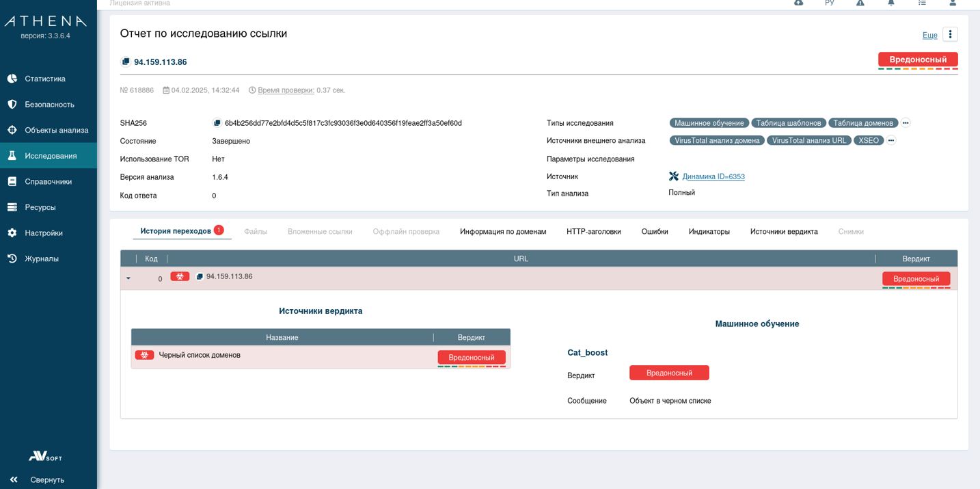This screenshot has height=489, width=980.
Task: Collapse the 94.159.113.86 table row
Action: [x=128, y=279]
